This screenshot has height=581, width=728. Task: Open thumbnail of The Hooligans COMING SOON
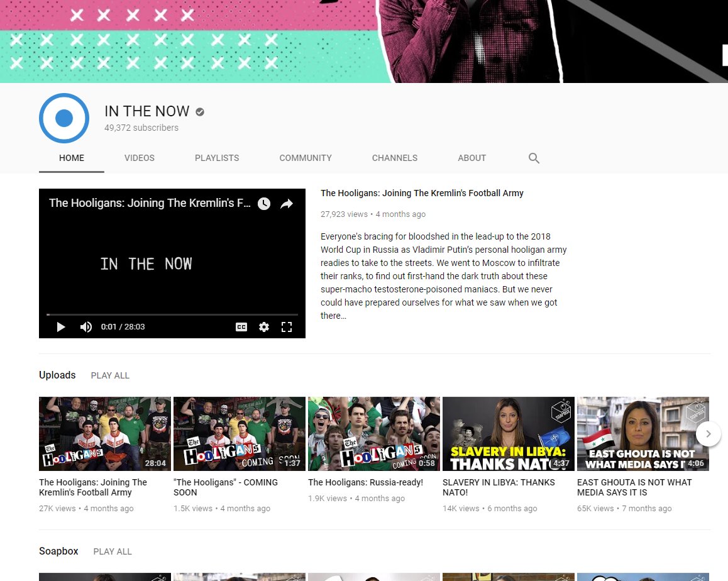tap(240, 434)
